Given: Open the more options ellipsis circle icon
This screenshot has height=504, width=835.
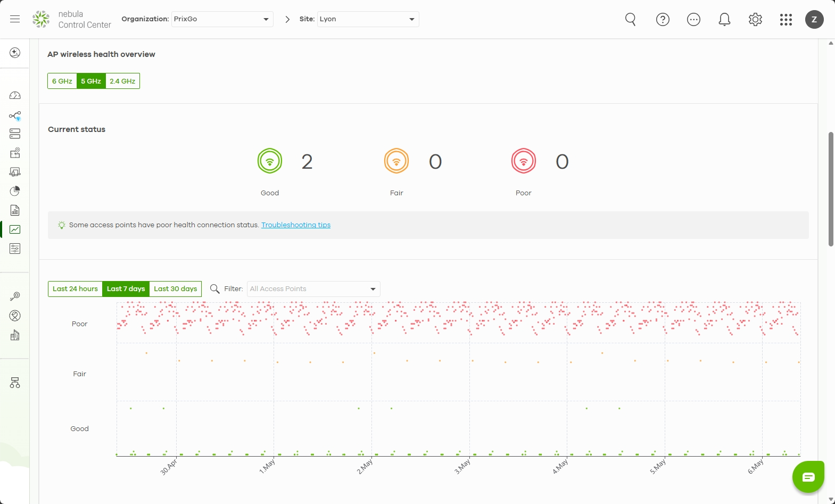Looking at the screenshot, I should (693, 20).
